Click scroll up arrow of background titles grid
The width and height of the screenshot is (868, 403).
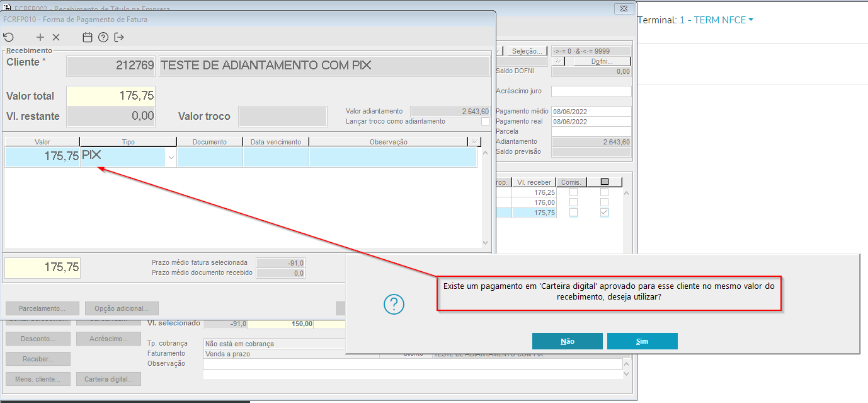[x=625, y=192]
